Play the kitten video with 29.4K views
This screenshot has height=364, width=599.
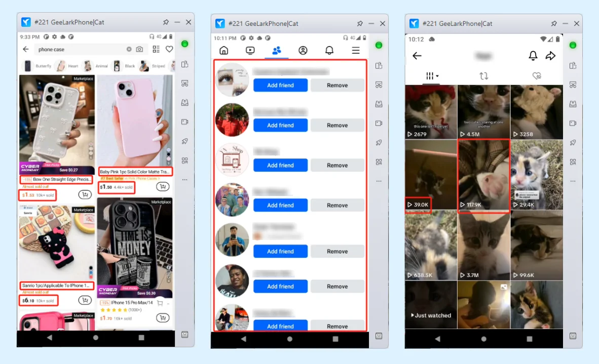pos(537,175)
